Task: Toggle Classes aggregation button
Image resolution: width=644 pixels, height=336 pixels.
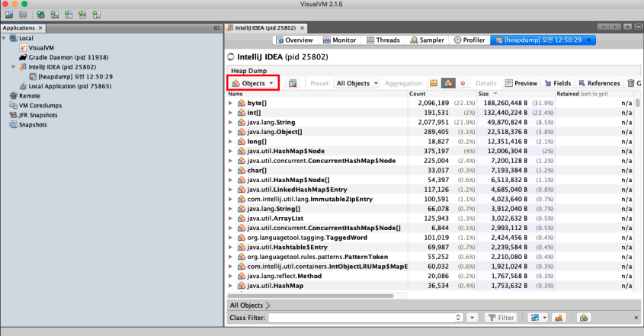Action: coord(448,83)
